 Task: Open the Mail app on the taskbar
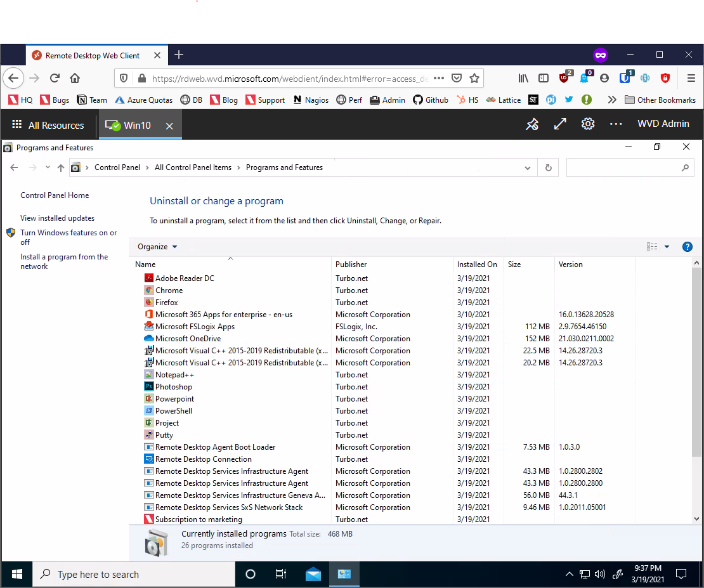[x=313, y=574]
